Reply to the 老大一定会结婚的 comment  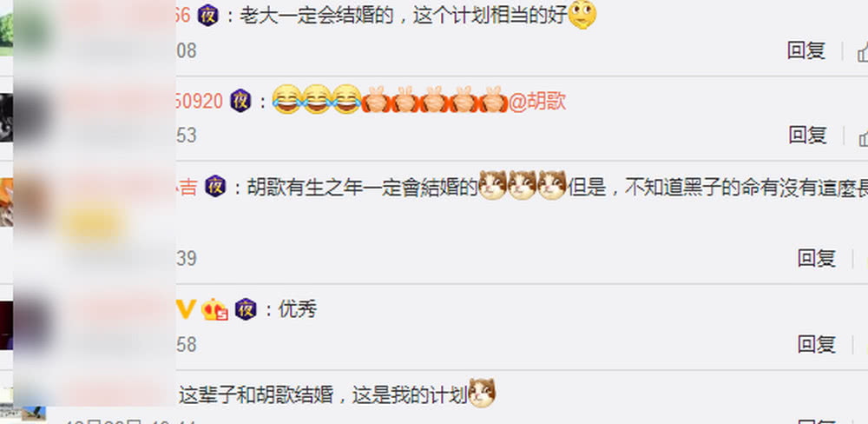tap(806, 51)
